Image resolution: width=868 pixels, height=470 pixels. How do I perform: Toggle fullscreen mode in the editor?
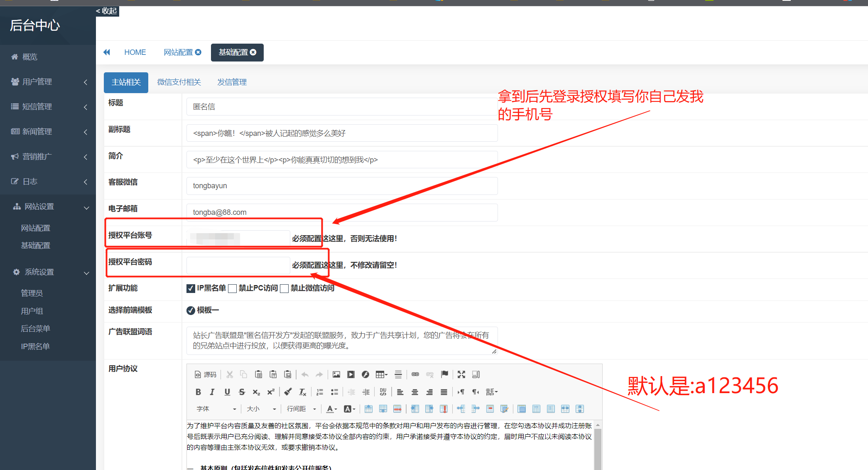pyautogui.click(x=461, y=374)
